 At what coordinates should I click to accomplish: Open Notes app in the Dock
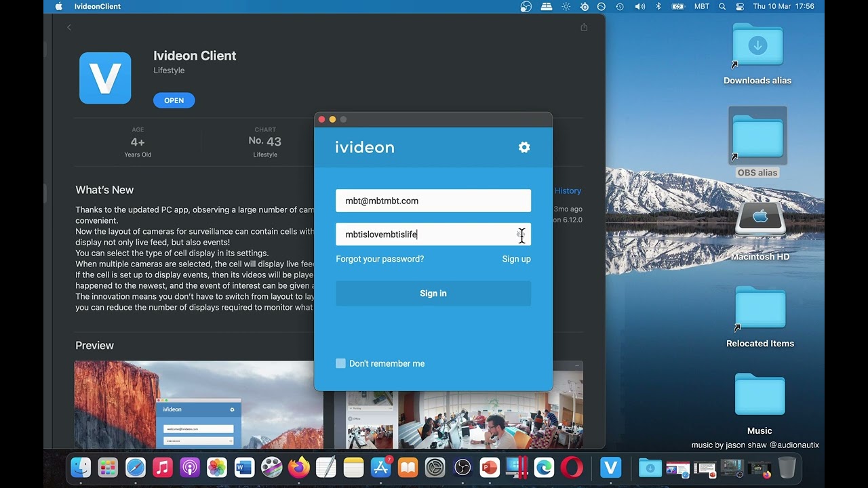tap(353, 468)
